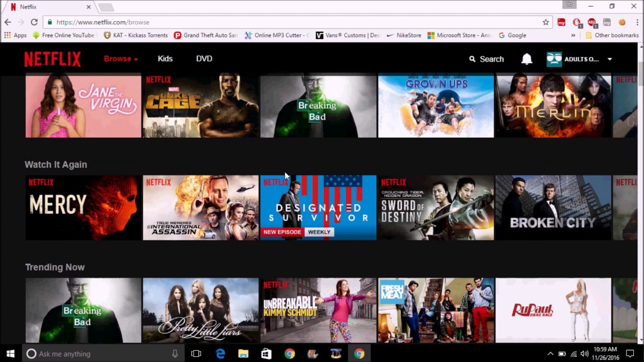Image resolution: width=644 pixels, height=362 pixels.
Task: Open Broken City thumbnail
Action: point(553,208)
